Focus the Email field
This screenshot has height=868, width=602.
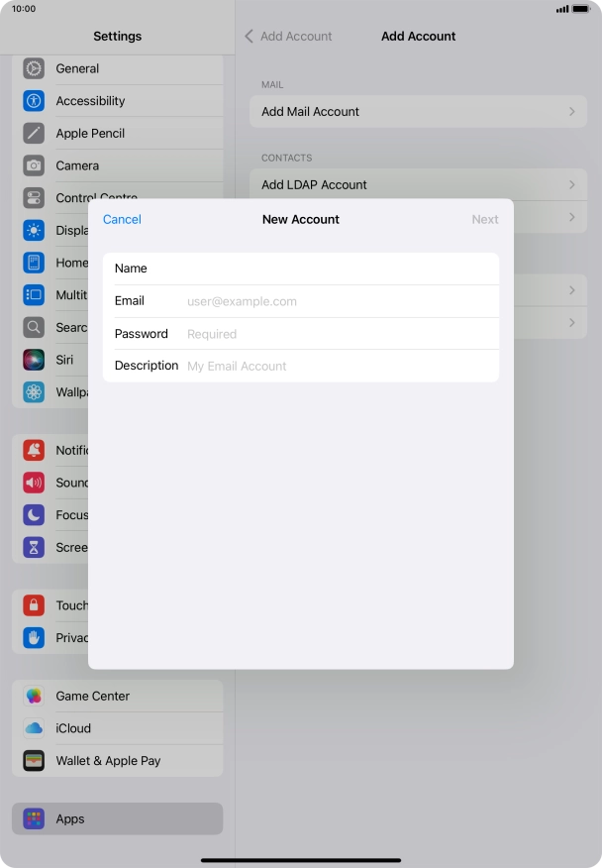point(337,301)
